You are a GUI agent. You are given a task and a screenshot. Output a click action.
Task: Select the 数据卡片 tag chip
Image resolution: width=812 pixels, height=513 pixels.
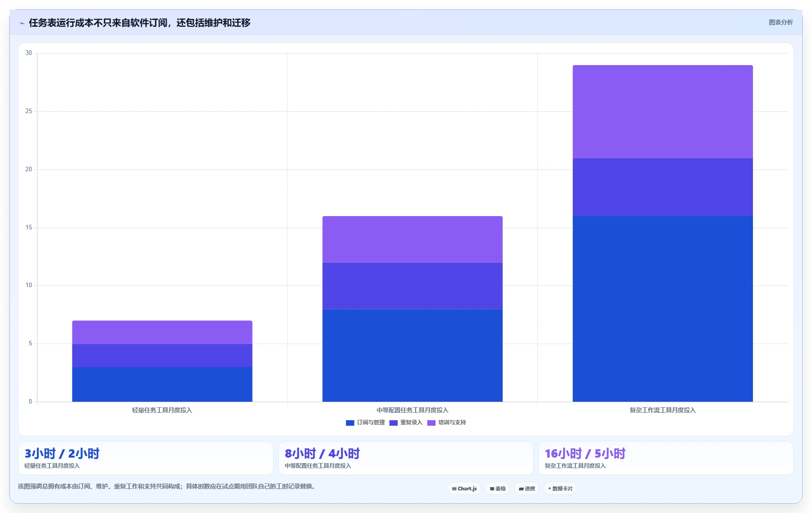[x=560, y=489]
